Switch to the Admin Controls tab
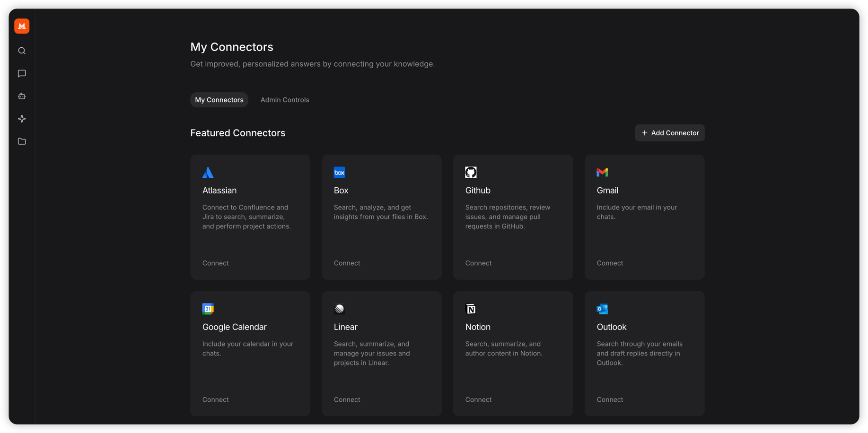Image resolution: width=868 pixels, height=433 pixels. (284, 100)
